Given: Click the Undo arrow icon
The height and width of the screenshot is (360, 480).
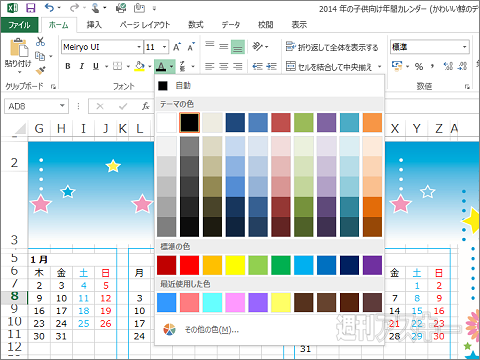Looking at the screenshot, I should pos(49,8).
